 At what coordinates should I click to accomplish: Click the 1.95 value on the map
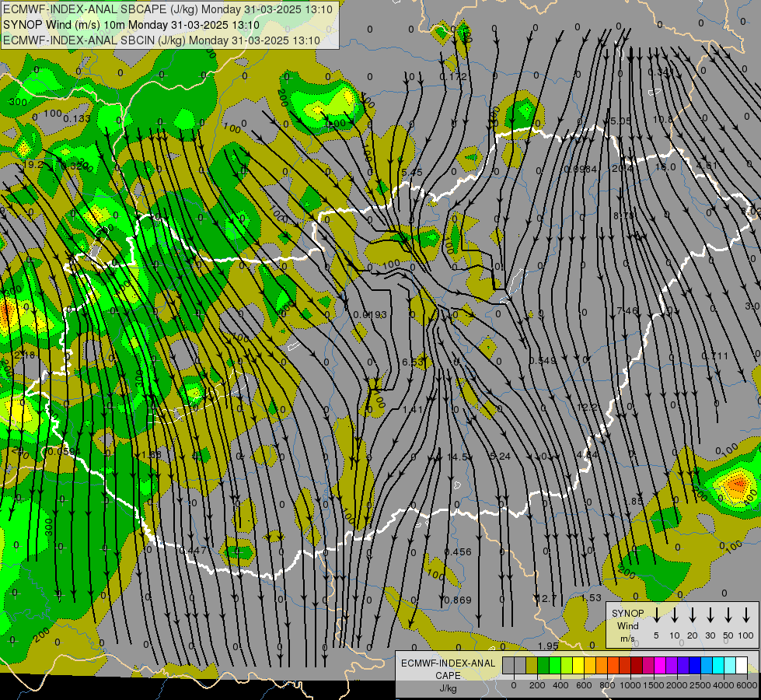pos(548,646)
